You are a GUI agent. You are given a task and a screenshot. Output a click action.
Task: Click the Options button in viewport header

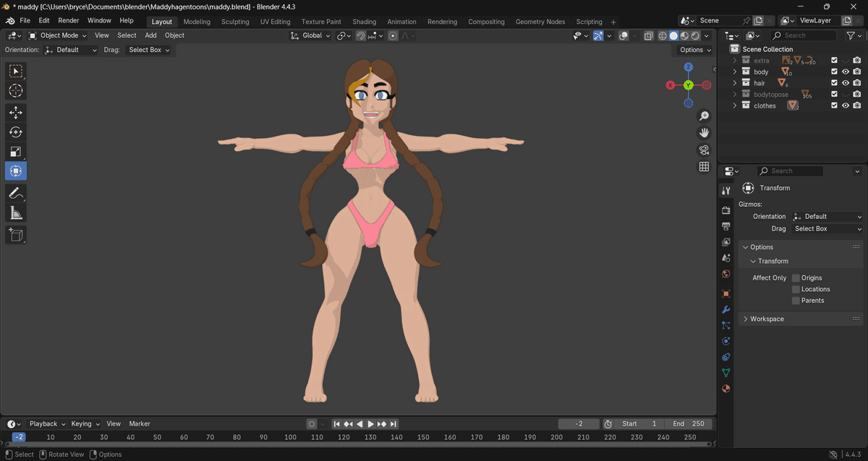tap(695, 50)
